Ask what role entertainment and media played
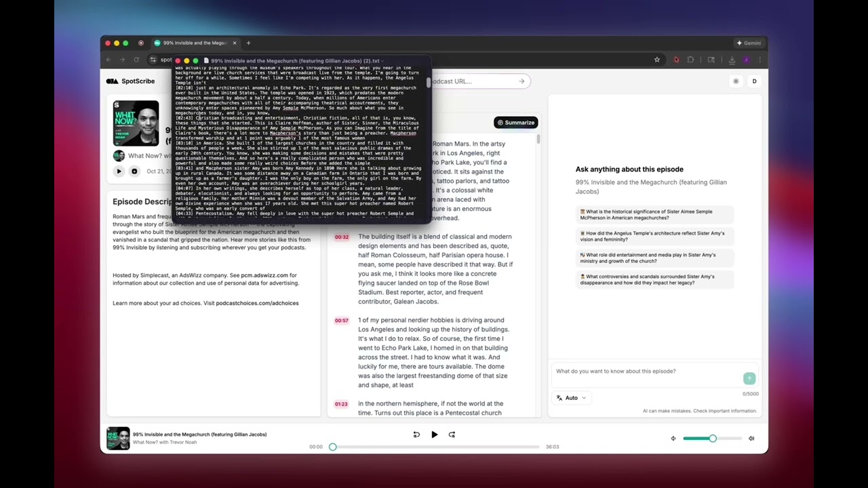This screenshot has height=488, width=868. (x=655, y=258)
